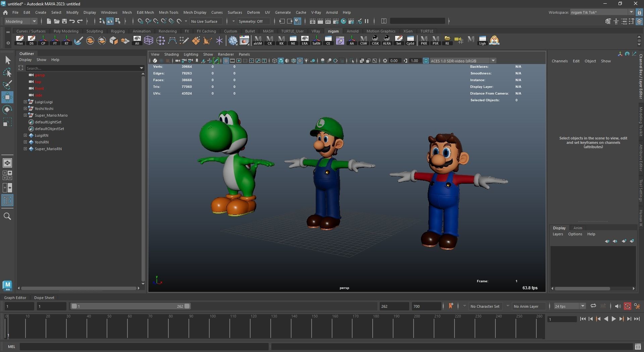Click the MEL command line input
The width and height of the screenshot is (644, 352).
[x=144, y=347]
